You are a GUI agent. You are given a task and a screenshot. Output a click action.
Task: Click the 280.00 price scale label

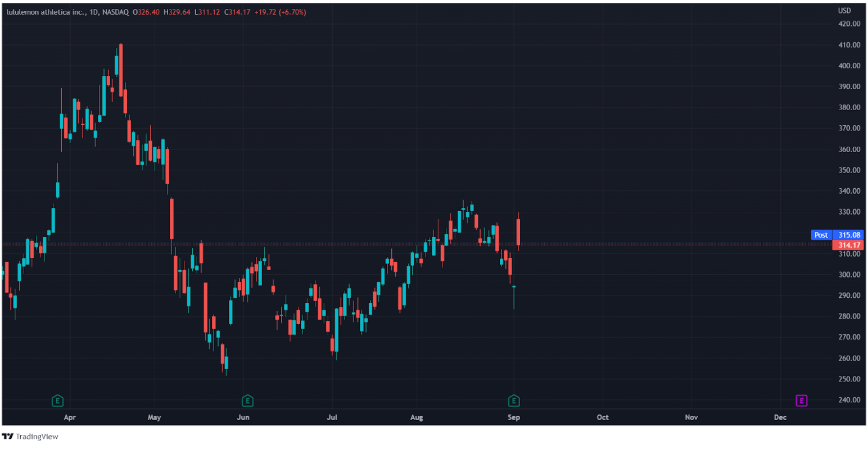click(x=849, y=316)
